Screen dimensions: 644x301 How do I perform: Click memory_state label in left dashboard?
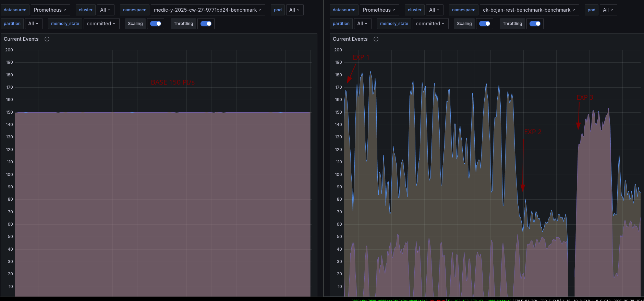click(65, 24)
